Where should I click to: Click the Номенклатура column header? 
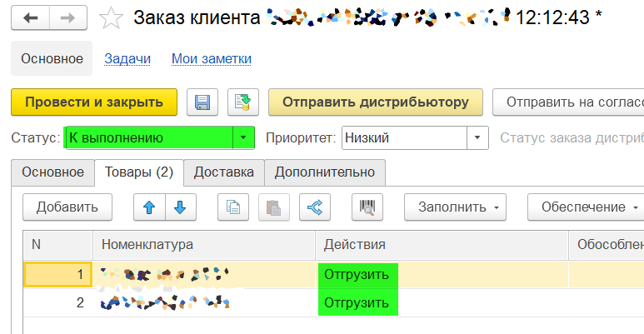[204, 245]
